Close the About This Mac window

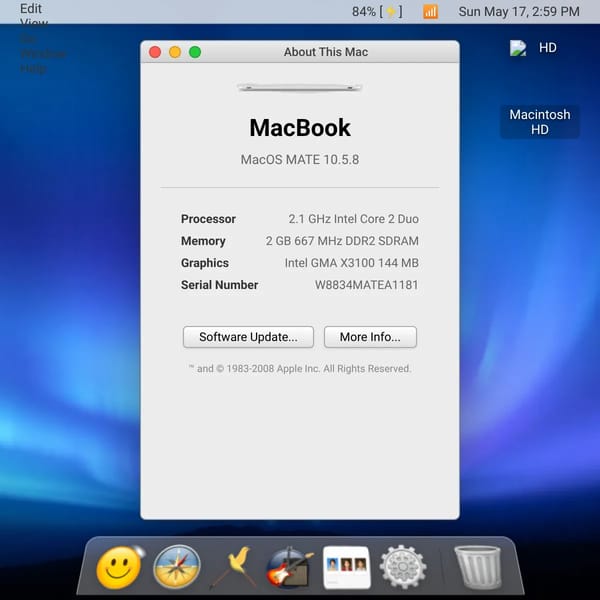(155, 52)
